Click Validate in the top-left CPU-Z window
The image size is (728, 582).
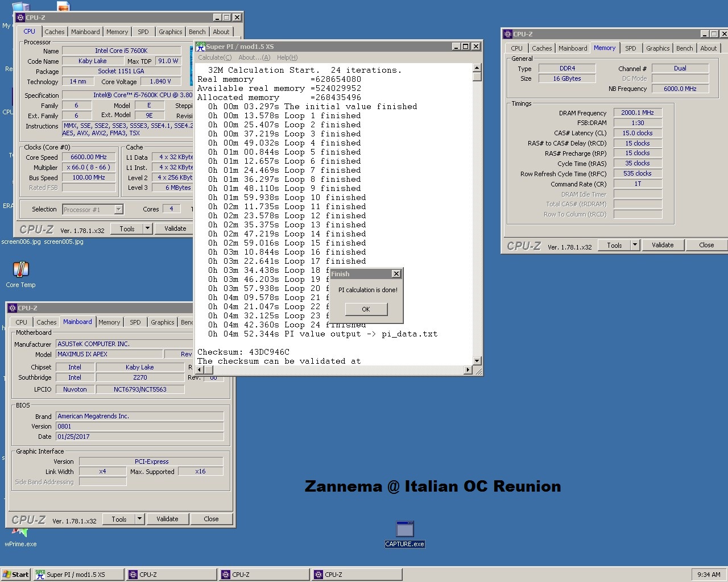tap(175, 228)
